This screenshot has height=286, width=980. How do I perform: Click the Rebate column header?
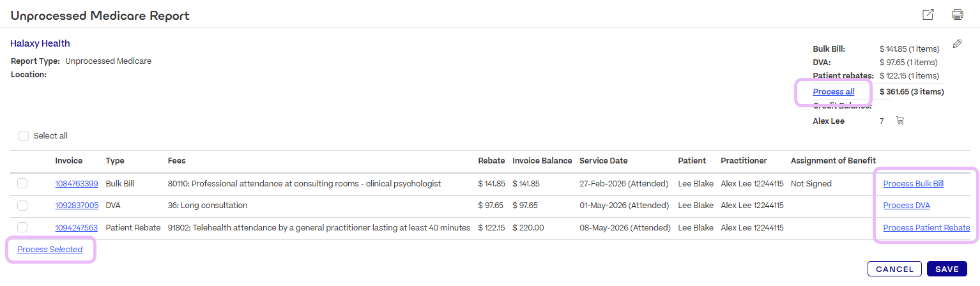click(491, 161)
